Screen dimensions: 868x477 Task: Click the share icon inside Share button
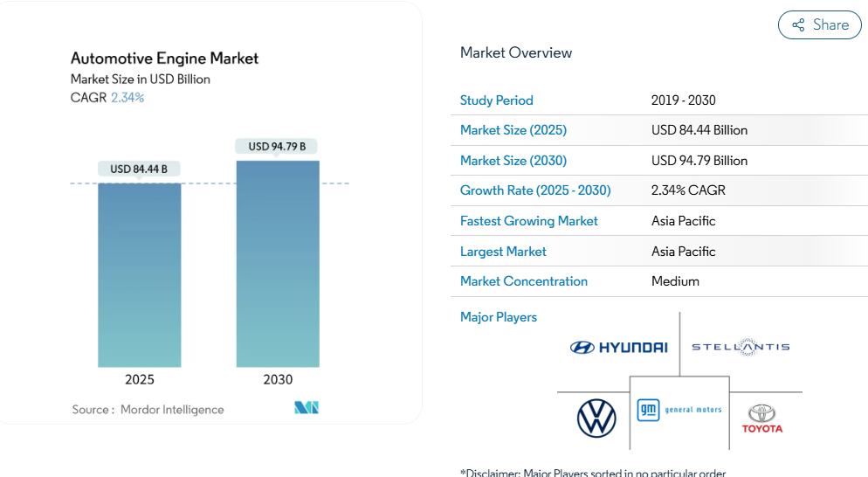point(798,25)
